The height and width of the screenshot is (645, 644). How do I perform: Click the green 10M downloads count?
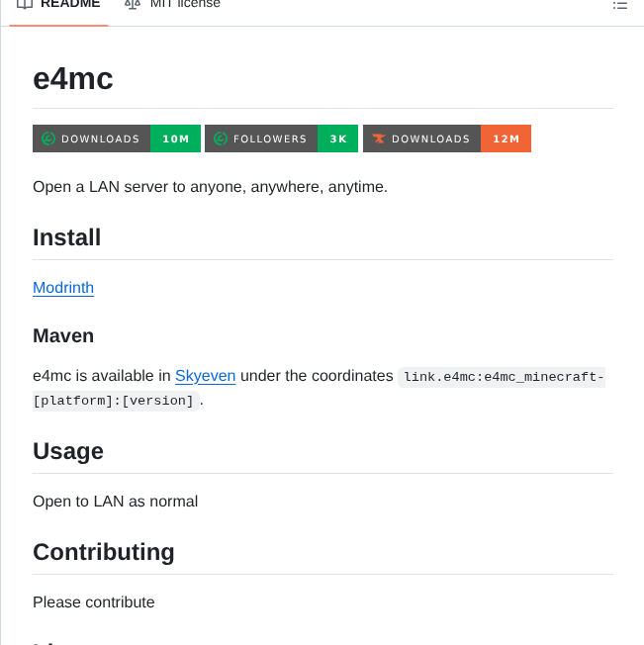175,138
